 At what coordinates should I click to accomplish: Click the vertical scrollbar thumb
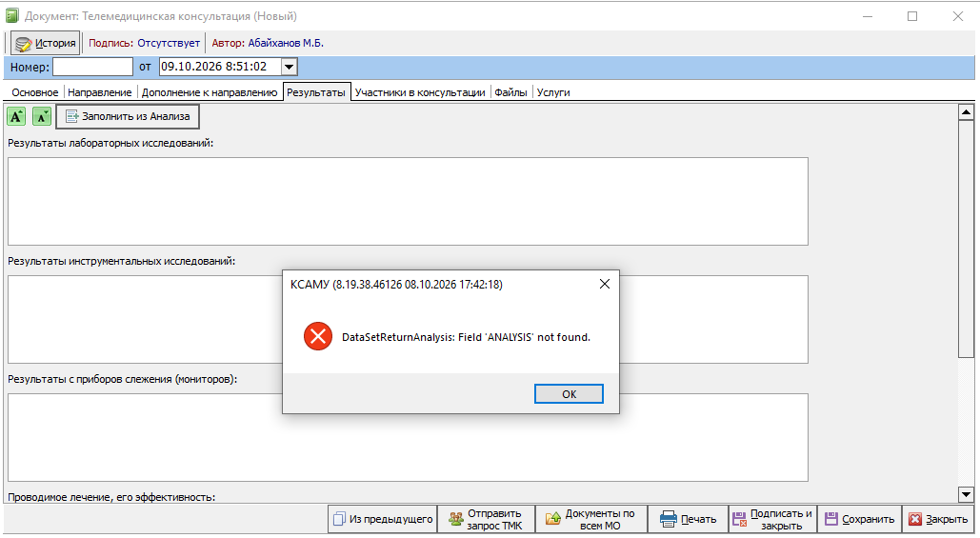pyautogui.click(x=966, y=239)
